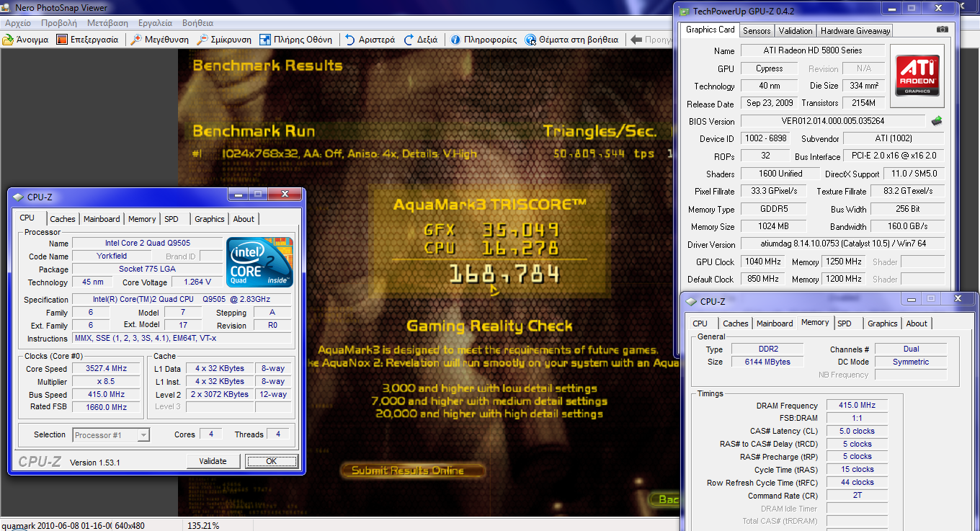Viewport: 980px width, 531px height.
Task: Switch to the About tab in the CPU-Z memory window
Action: [x=917, y=323]
